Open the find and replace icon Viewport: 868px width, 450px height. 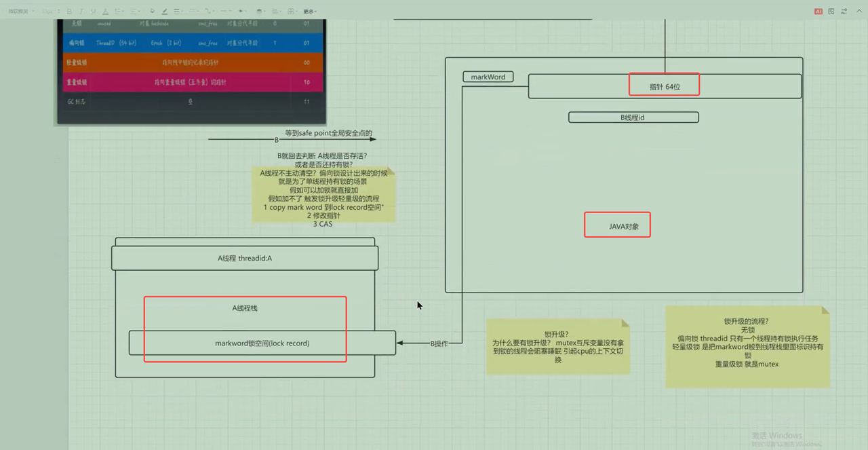tap(831, 12)
